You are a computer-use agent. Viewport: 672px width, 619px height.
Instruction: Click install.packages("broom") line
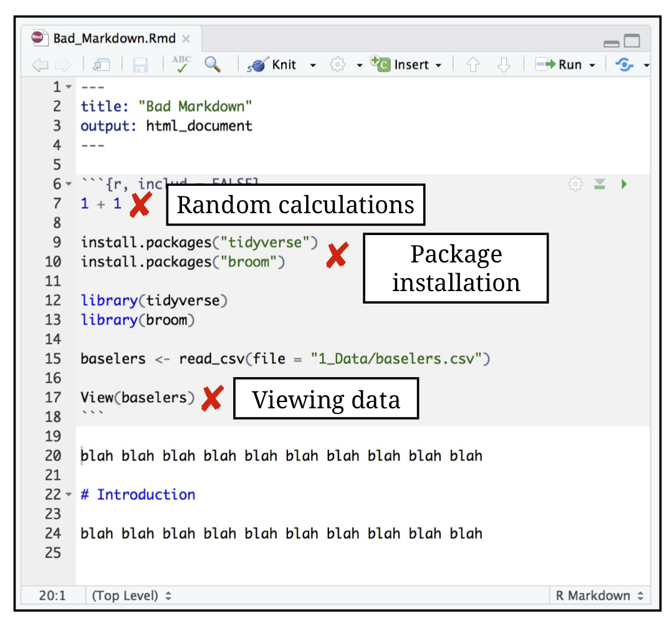coord(183,262)
